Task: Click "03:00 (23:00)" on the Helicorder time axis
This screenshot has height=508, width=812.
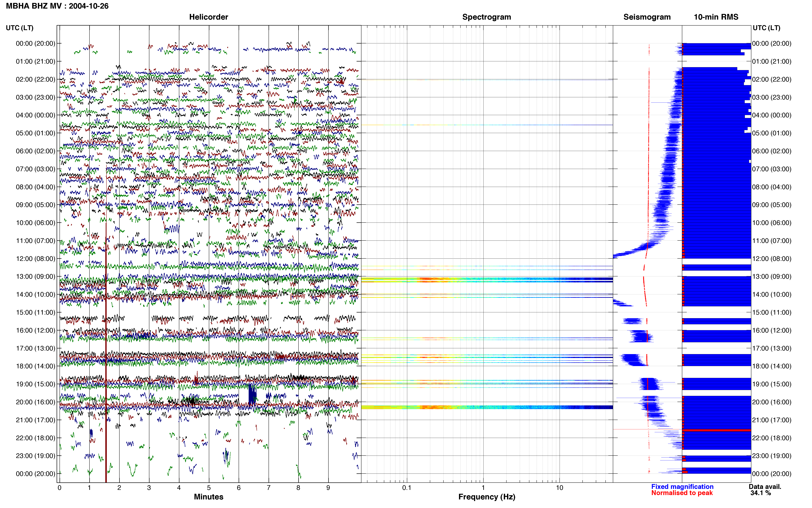Action: coord(36,97)
